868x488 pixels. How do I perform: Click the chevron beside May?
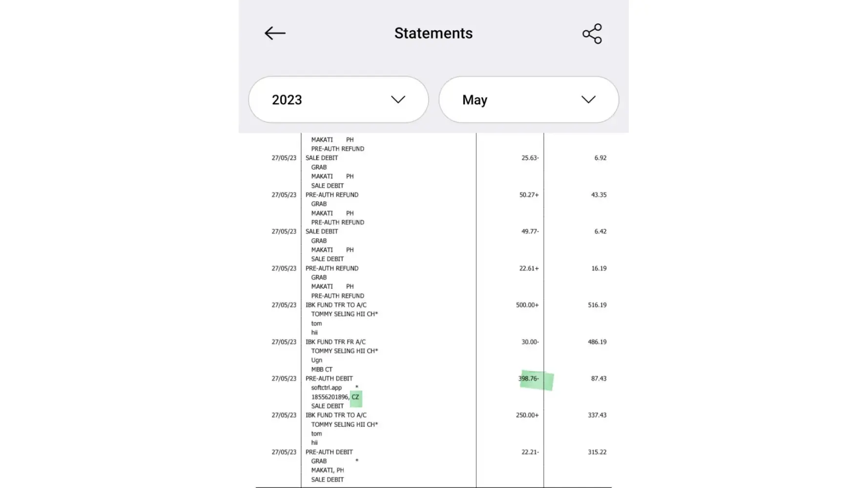click(588, 100)
